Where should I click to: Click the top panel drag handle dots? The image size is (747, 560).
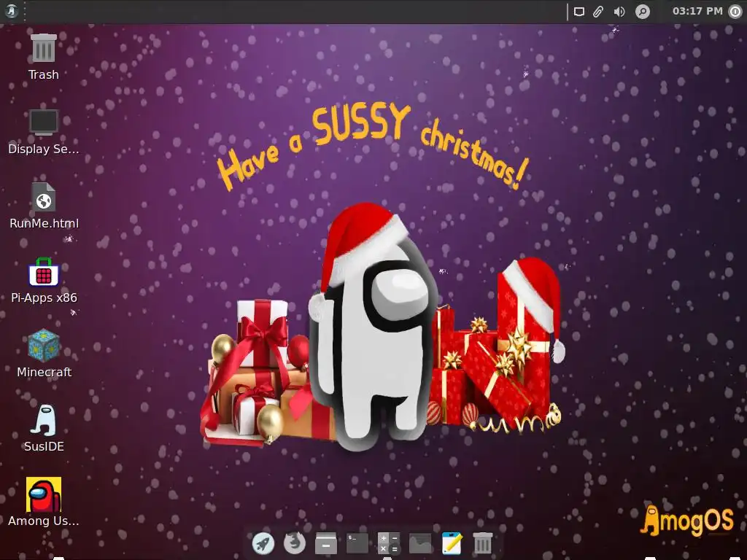pyautogui.click(x=24, y=11)
